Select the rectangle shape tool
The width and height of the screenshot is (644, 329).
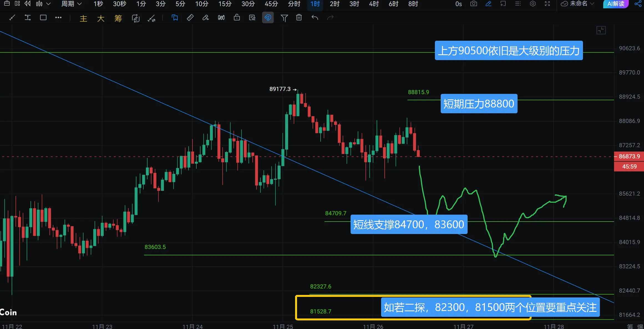pos(43,18)
